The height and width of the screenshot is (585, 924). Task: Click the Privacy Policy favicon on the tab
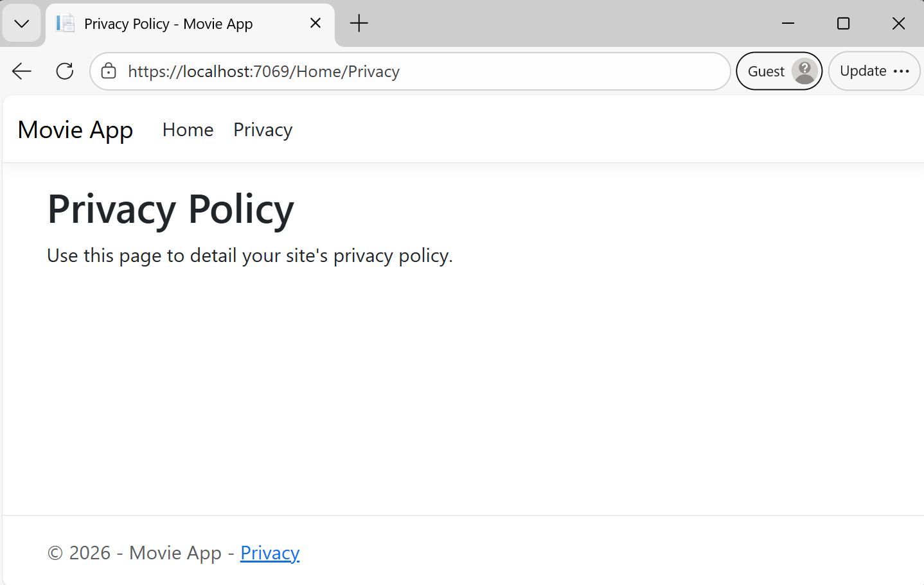pyautogui.click(x=64, y=23)
